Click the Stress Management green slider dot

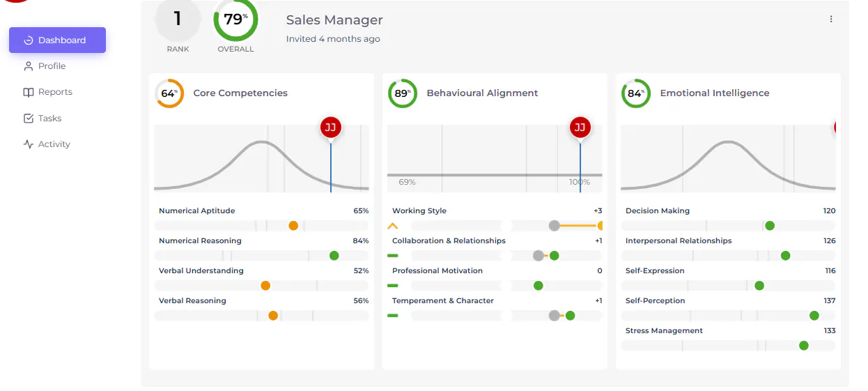click(804, 346)
